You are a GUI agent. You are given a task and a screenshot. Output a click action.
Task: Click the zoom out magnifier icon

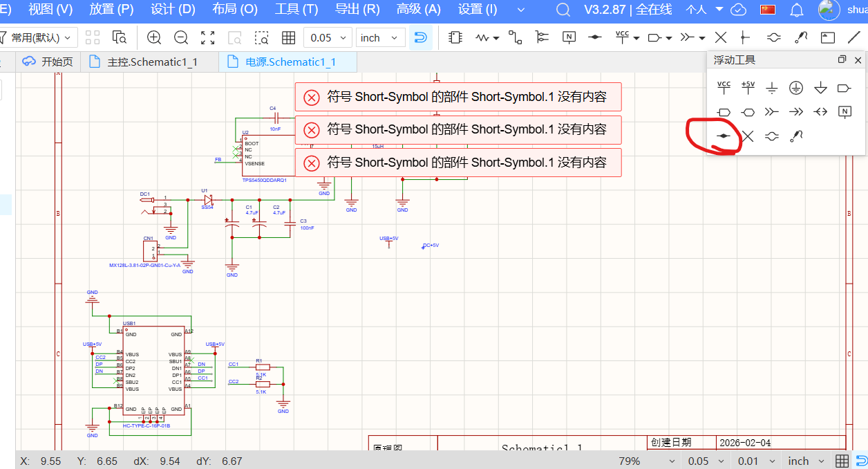tap(181, 38)
